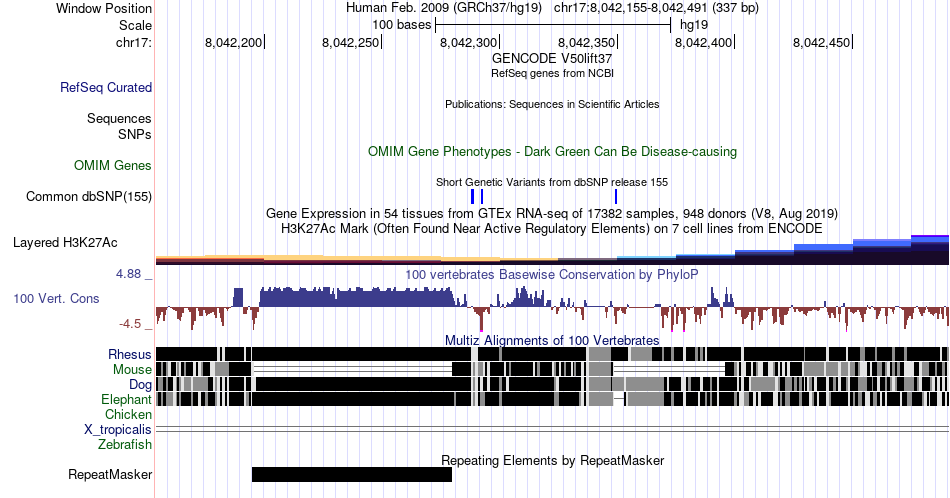
Task: Click Repeating Elements by RepeatMasker title
Action: tap(552, 460)
